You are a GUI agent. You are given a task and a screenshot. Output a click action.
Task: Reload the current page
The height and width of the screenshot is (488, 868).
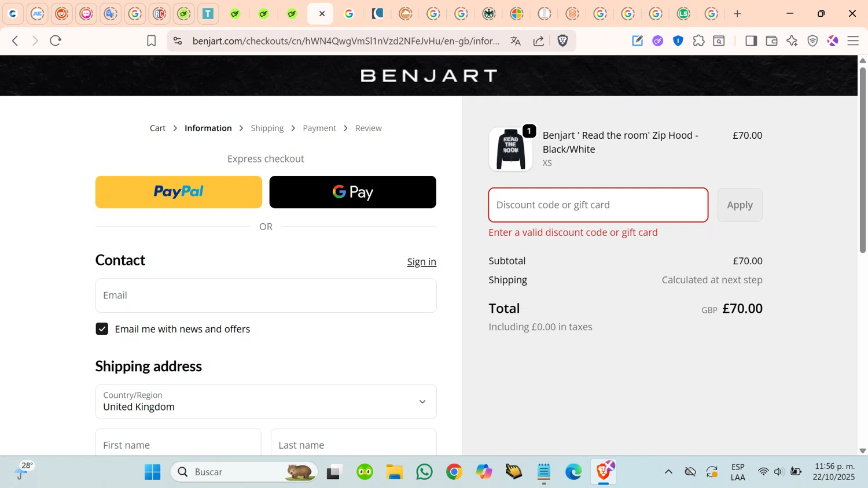pyautogui.click(x=56, y=40)
